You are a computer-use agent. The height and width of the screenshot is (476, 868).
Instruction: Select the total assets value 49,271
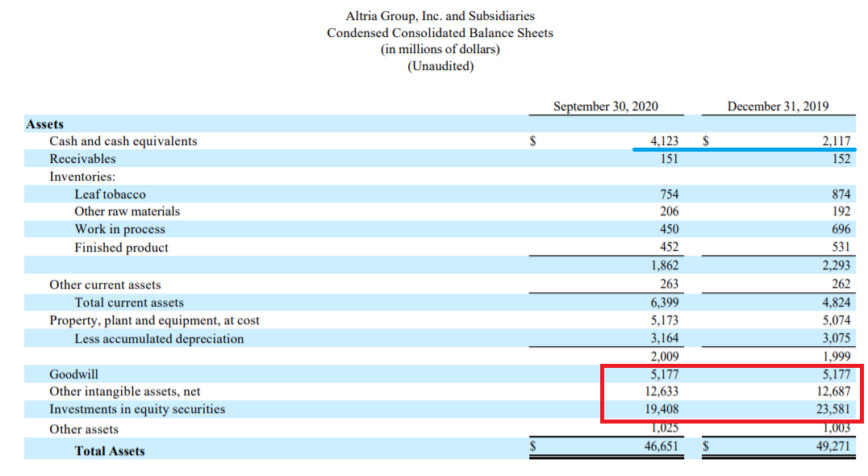click(833, 446)
